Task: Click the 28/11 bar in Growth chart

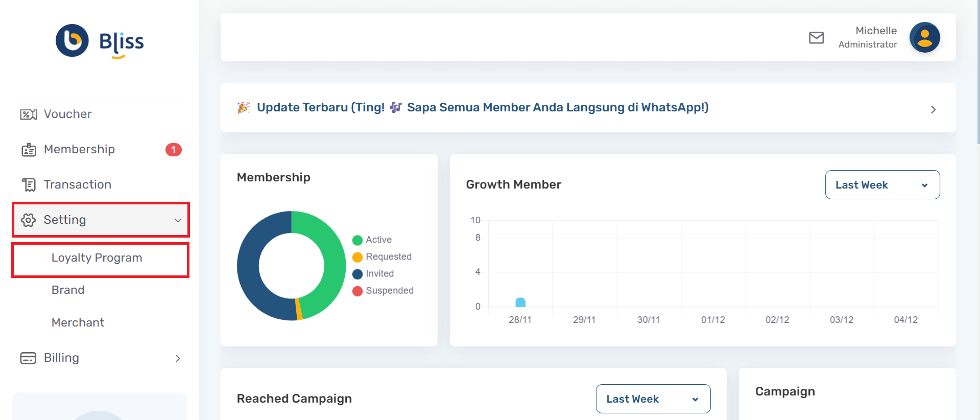Action: point(520,302)
